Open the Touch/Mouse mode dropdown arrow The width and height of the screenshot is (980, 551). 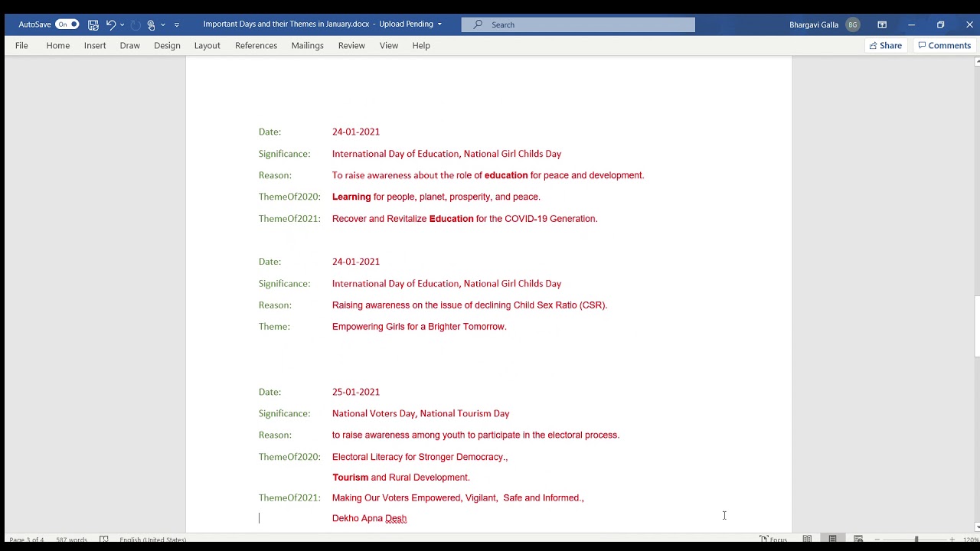[x=162, y=24]
